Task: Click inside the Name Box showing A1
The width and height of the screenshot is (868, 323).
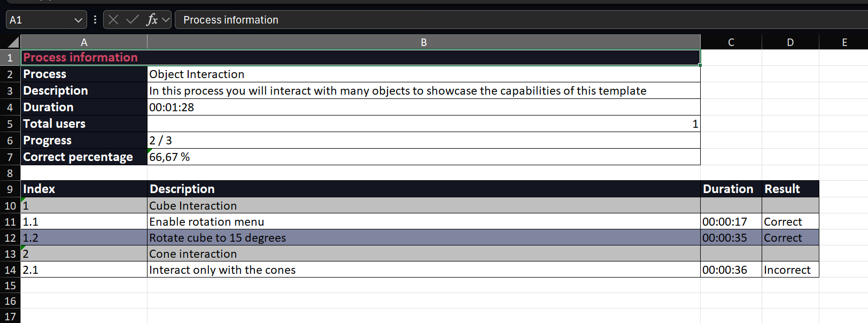Action: click(38, 20)
